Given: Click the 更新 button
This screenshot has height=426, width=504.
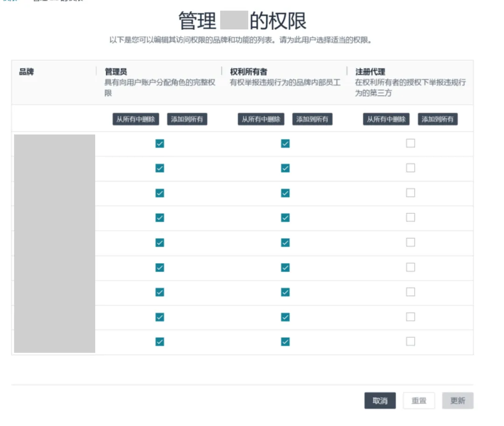Looking at the screenshot, I should click(458, 401).
